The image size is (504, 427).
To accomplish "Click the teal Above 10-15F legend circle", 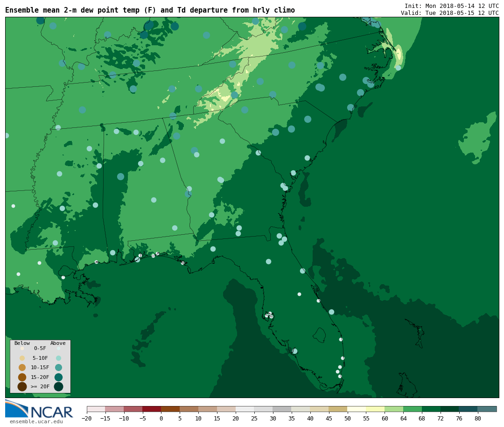I will pyautogui.click(x=58, y=367).
